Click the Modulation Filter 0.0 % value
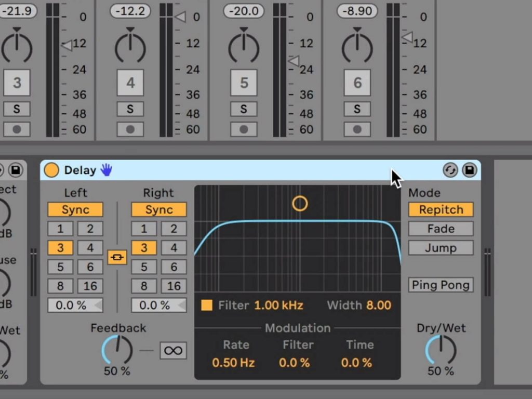Viewport: 532px width, 399px height. 295,363
